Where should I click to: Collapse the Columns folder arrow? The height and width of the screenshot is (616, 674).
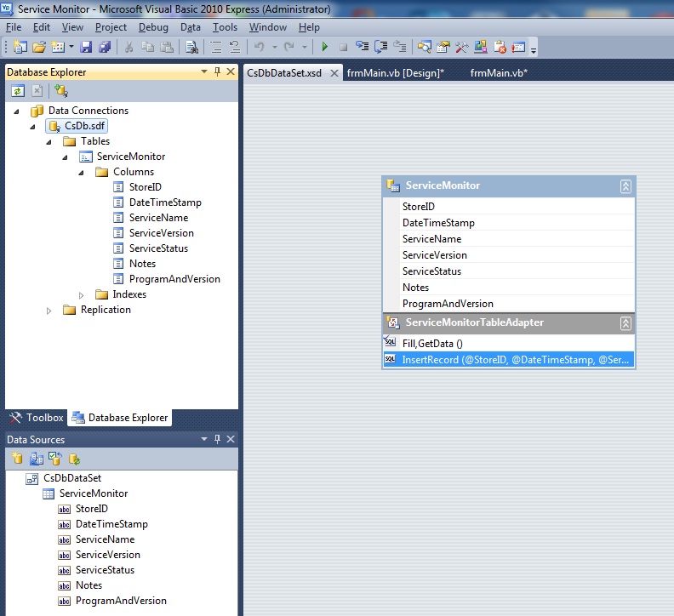point(81,173)
